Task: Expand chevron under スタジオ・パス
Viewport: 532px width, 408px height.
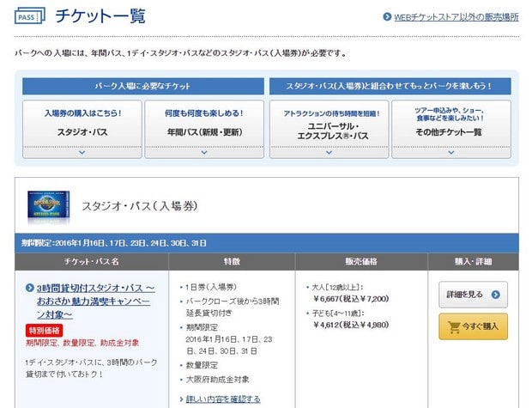Action: (x=82, y=153)
